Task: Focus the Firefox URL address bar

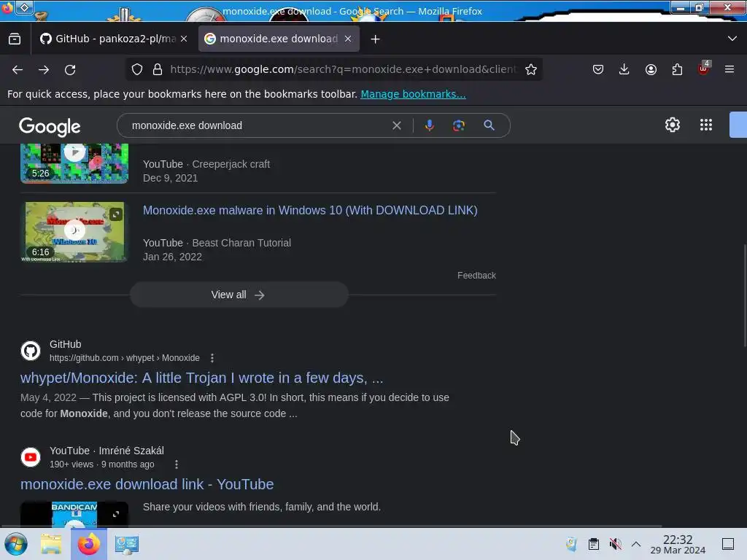Action: [343, 69]
